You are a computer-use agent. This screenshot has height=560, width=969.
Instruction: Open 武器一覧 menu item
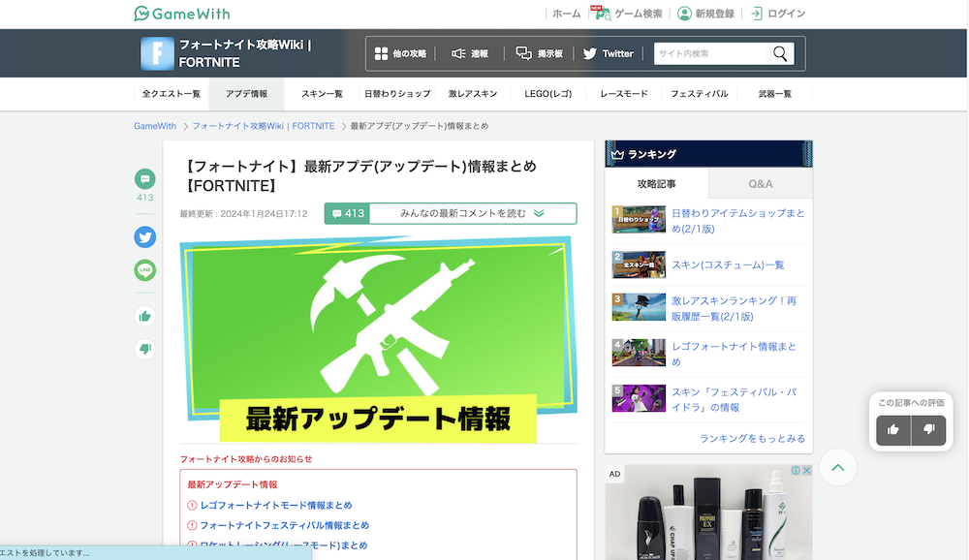point(775,94)
